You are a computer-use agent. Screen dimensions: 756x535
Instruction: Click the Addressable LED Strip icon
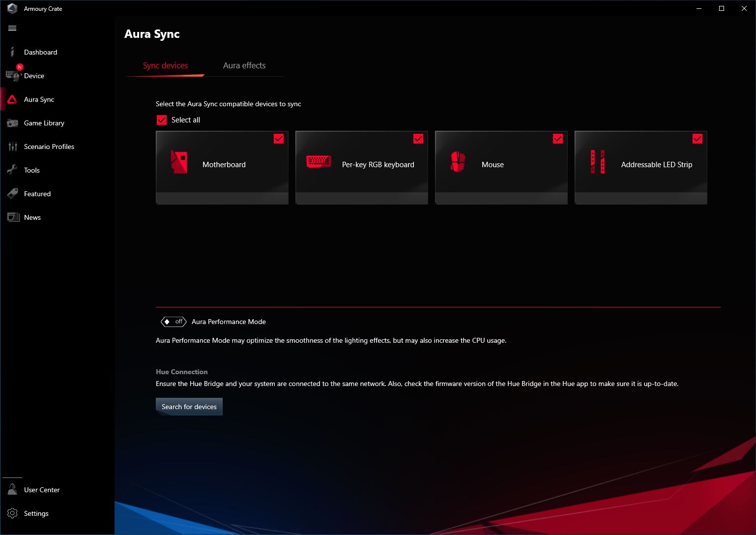click(598, 162)
